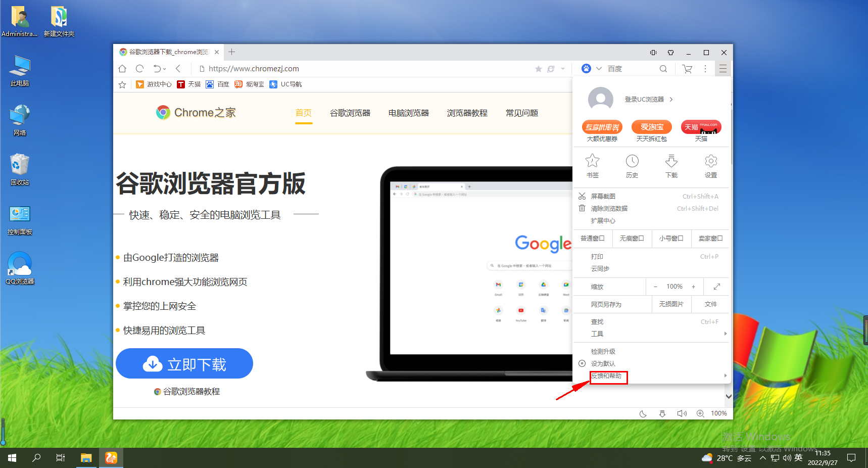Open 卖家窗口 button
The image size is (868, 468).
point(711,238)
